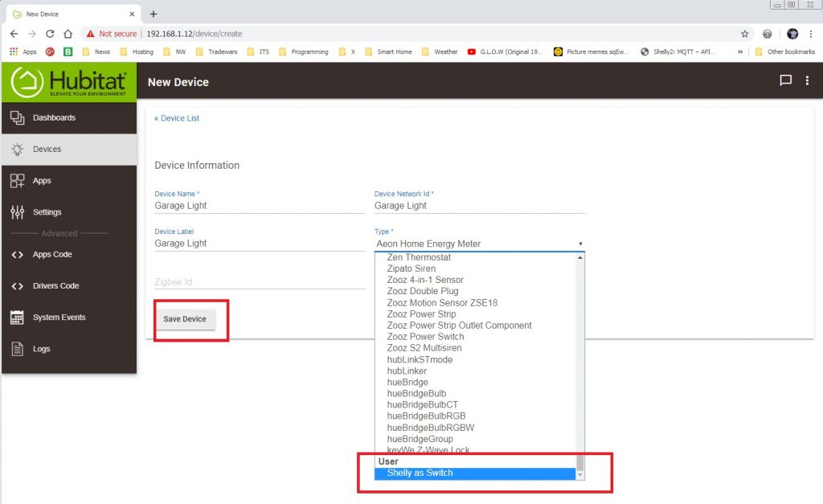Show more bookmarks chevron

pyautogui.click(x=740, y=51)
